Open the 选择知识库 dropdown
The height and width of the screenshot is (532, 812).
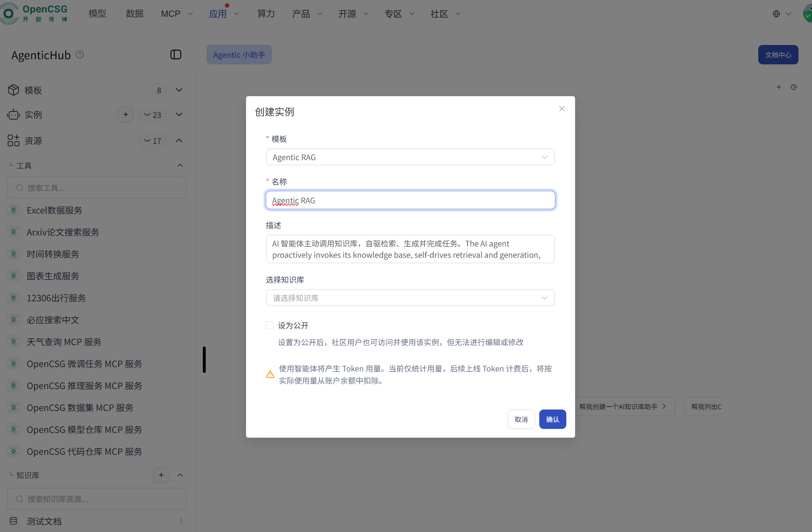pyautogui.click(x=410, y=298)
